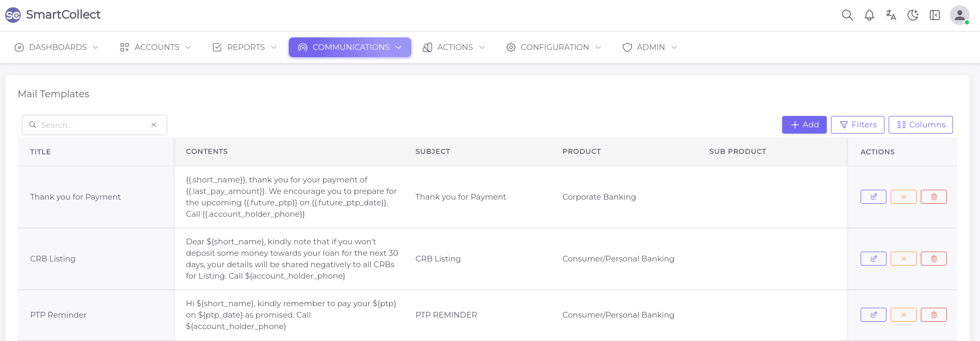Screen dimensions: 980x341
Task: Expand the Dashboards menu
Action: (x=57, y=47)
